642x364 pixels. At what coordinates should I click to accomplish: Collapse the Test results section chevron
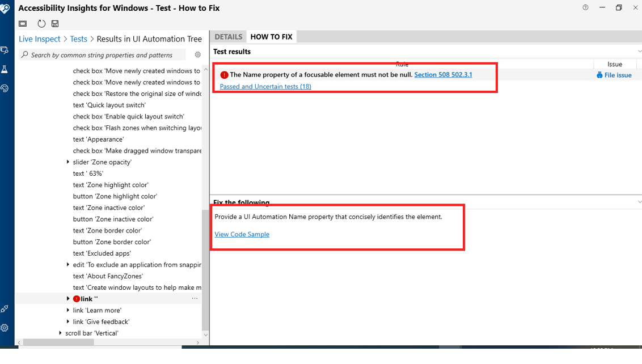639,51
